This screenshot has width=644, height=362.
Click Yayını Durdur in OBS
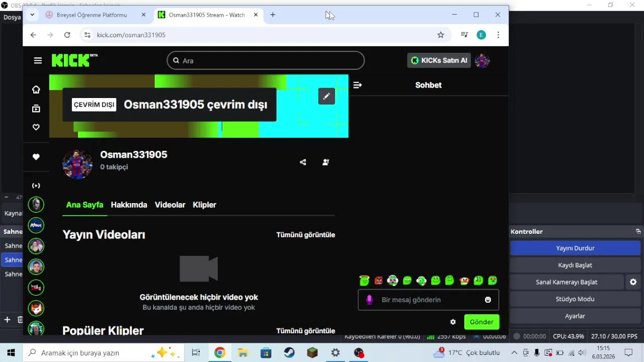coord(575,248)
